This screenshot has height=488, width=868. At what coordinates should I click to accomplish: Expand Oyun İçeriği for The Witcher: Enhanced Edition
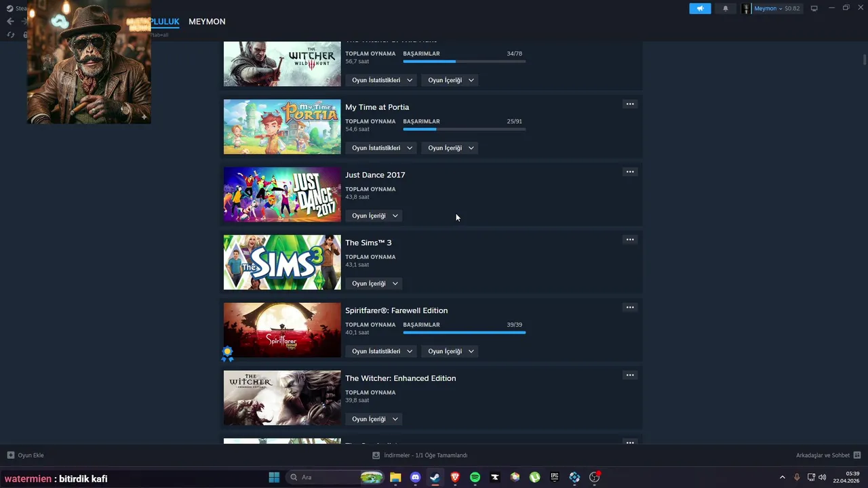374,419
